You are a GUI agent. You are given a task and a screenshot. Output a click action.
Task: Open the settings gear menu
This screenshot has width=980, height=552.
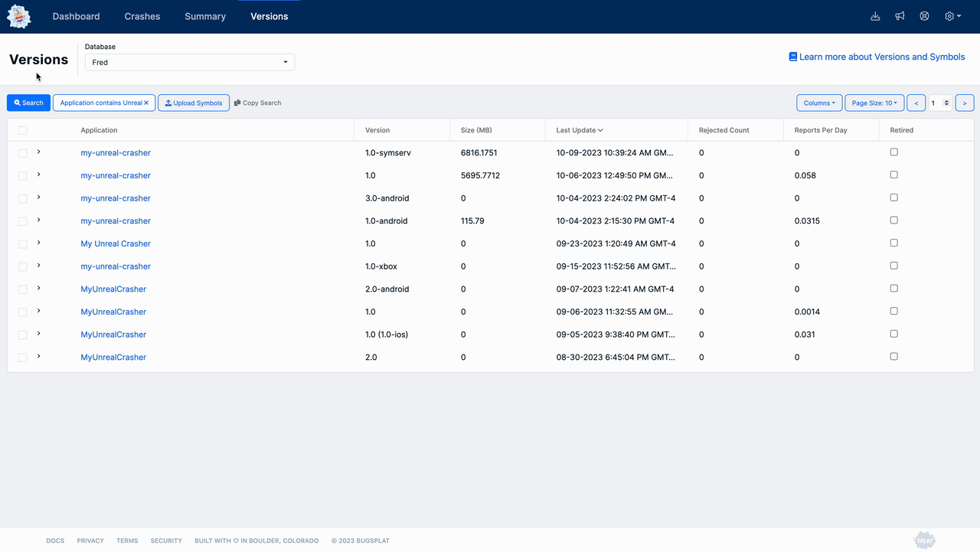[x=952, y=16]
